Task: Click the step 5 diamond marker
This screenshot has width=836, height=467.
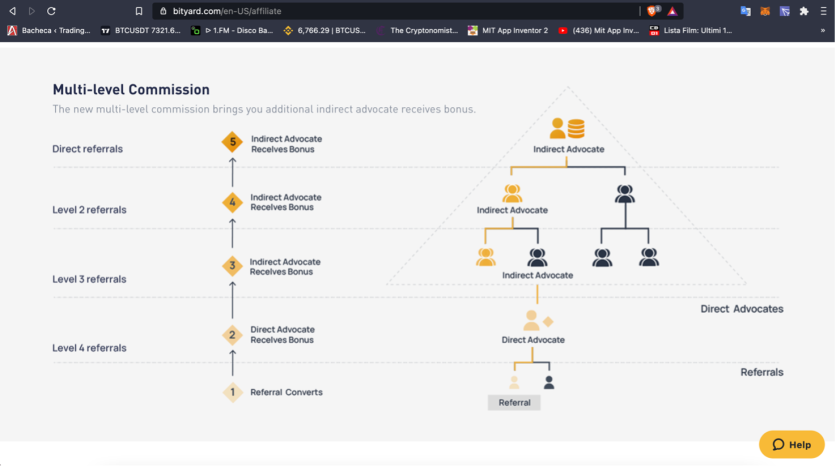Action: tap(232, 142)
